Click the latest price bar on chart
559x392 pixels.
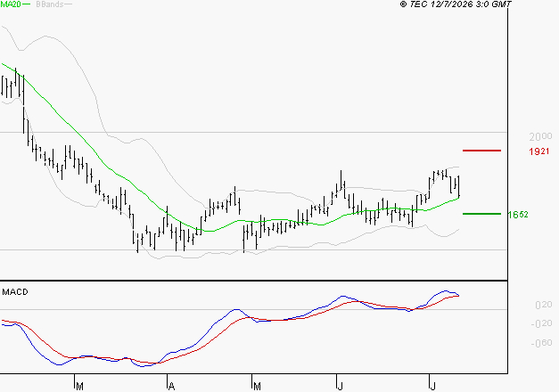tap(458, 186)
